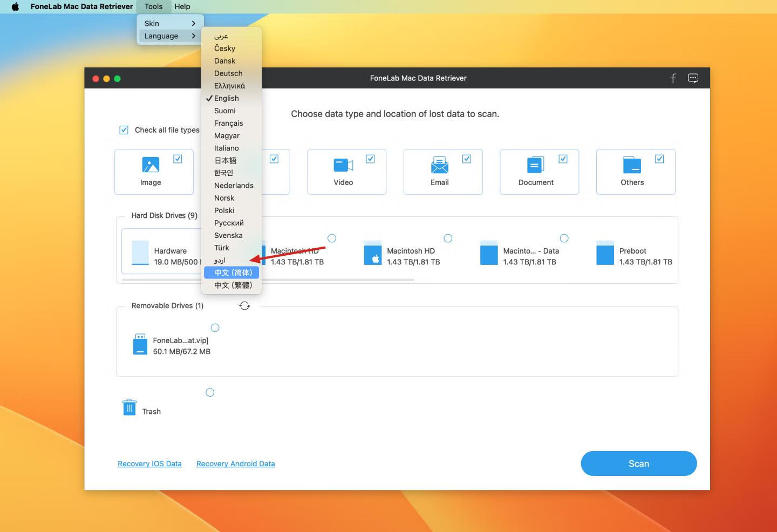
Task: Uncheck the Others type checkbox
Action: pyautogui.click(x=659, y=159)
